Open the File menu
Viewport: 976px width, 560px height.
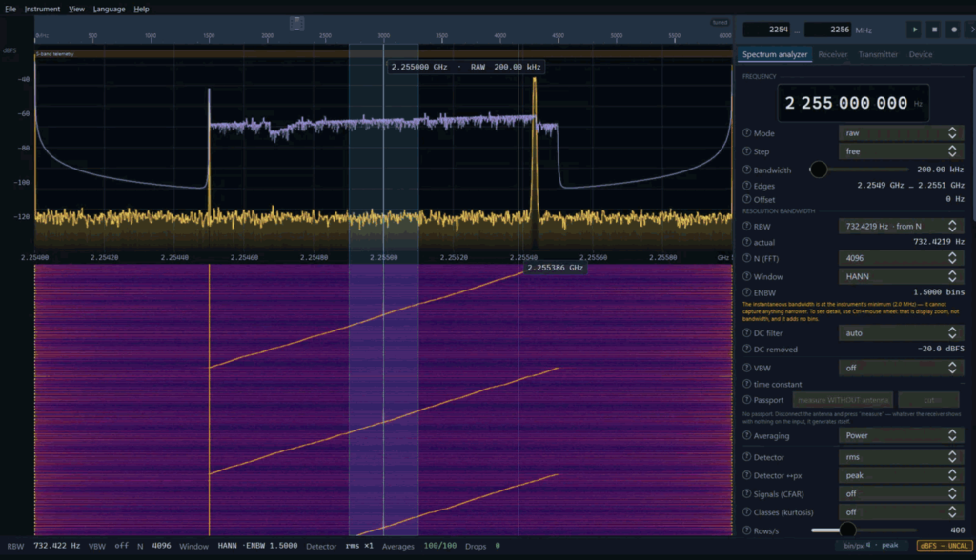click(x=10, y=9)
